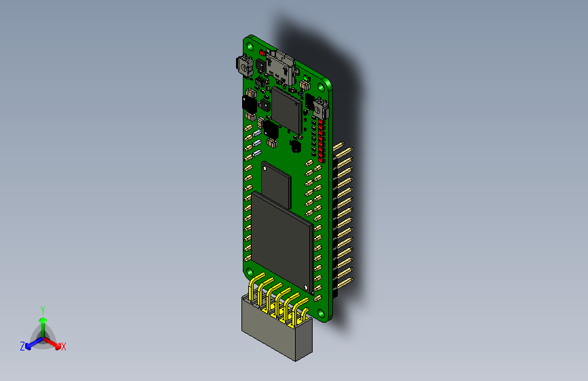
Task: Select the largest square chip on the PCB
Action: (x=282, y=242)
